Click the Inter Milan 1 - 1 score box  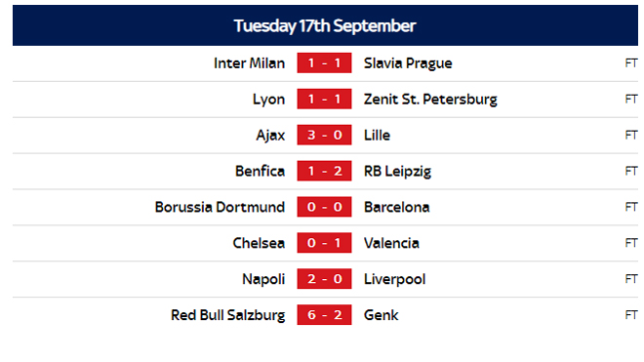tap(324, 62)
